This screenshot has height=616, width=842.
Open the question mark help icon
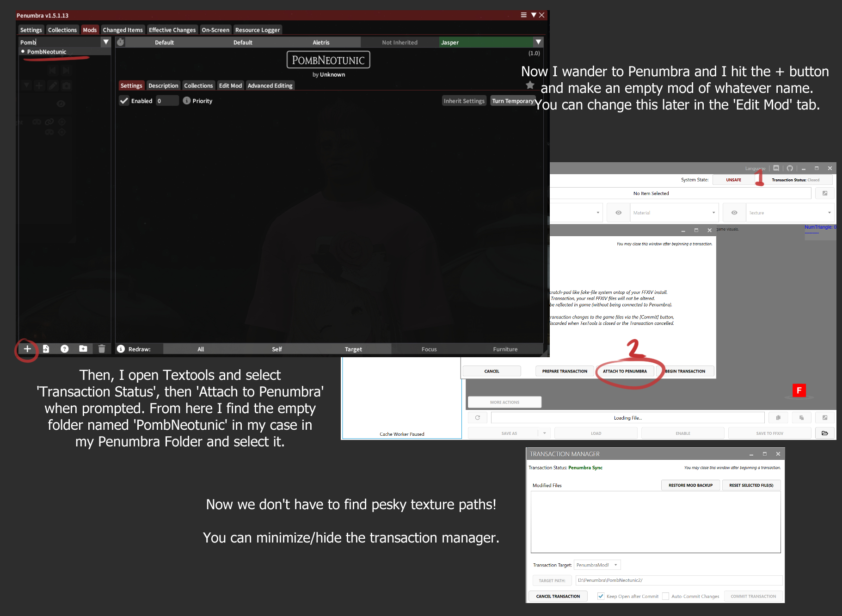(65, 349)
